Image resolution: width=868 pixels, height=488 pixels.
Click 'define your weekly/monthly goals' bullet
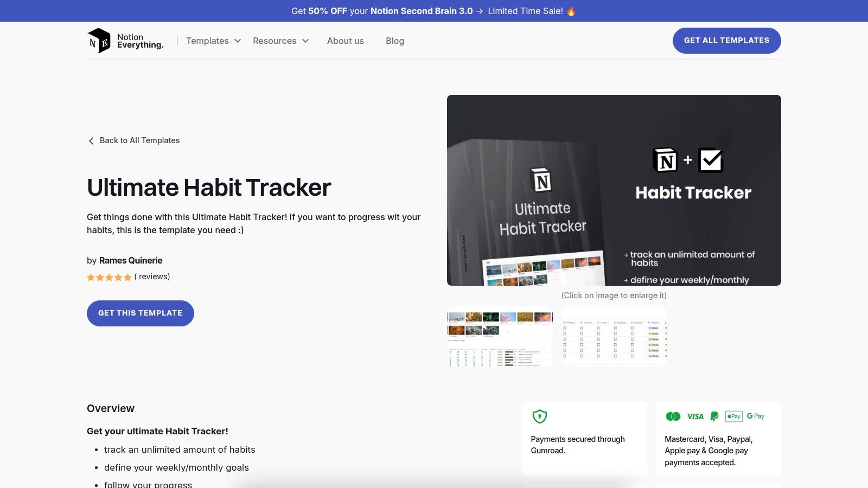[x=176, y=467]
